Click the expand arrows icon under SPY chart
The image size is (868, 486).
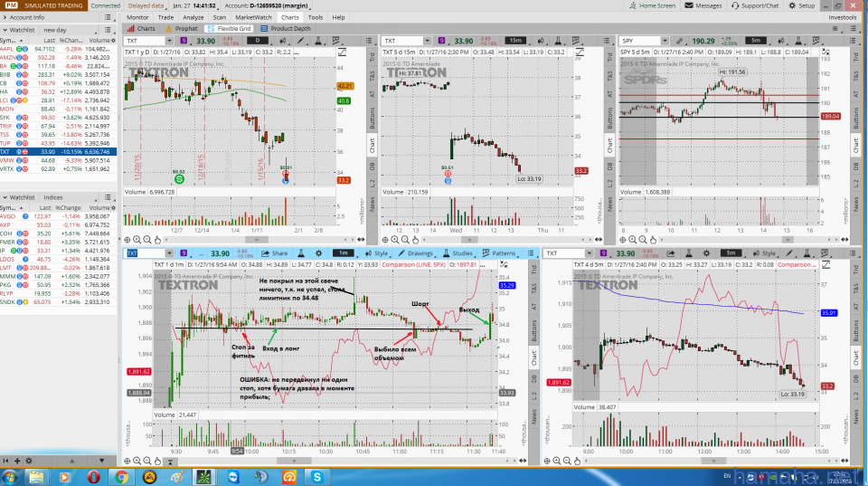point(844,240)
